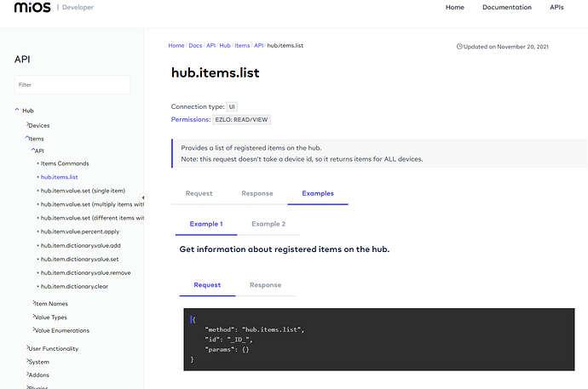The image size is (588, 389).
Task: Open hub.item.dictionary.value.set entry
Action: pos(79,259)
